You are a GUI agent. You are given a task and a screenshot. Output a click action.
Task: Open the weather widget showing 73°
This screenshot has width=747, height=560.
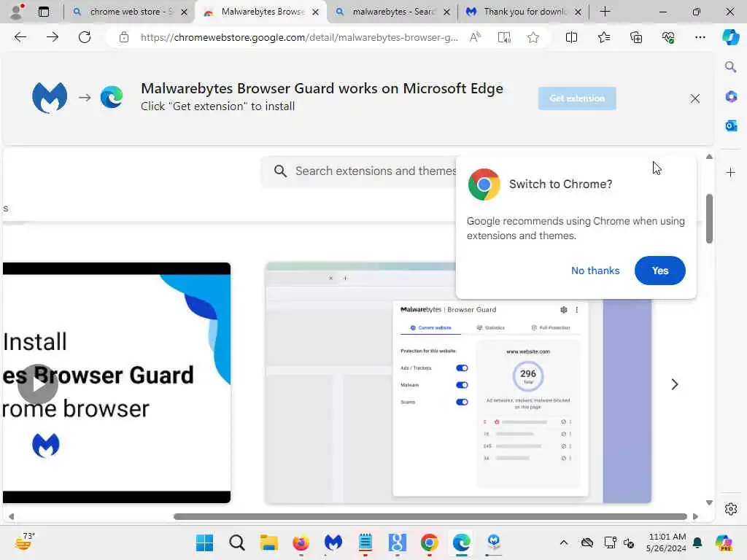point(24,542)
